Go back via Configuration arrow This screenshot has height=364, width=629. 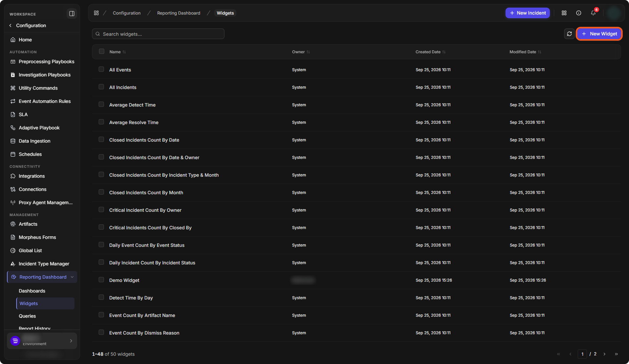pyautogui.click(x=11, y=25)
